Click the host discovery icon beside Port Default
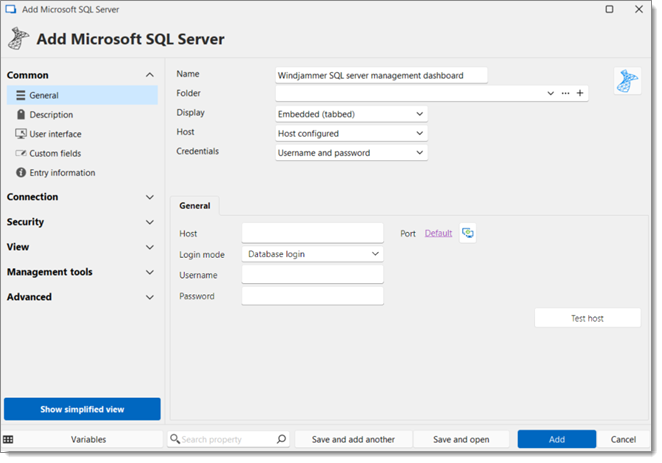The height and width of the screenshot is (463, 662). [x=468, y=233]
